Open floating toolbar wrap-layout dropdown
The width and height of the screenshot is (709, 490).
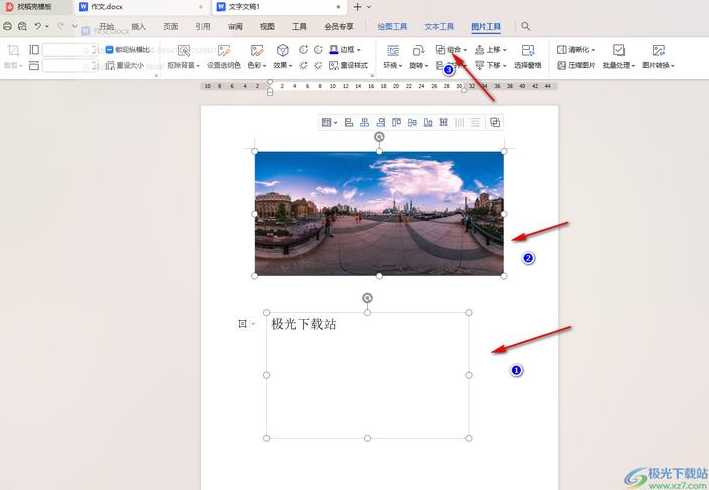[x=329, y=122]
